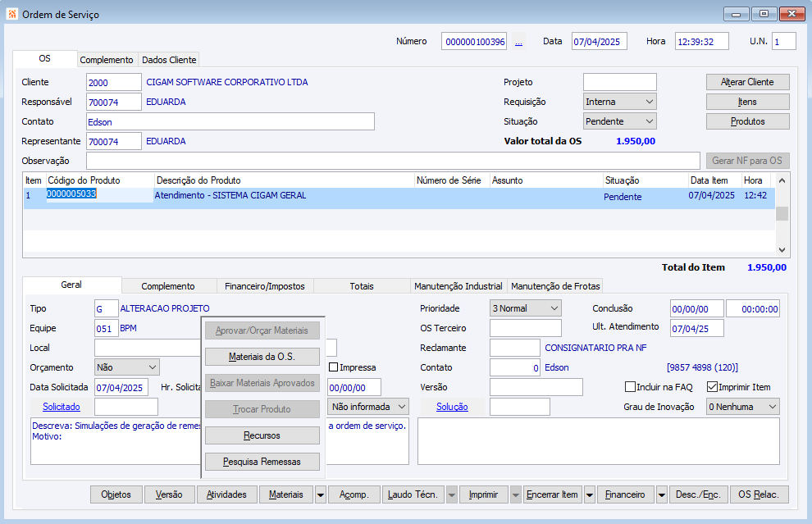Click the Ordem de Serviço window icon

pyautogui.click(x=11, y=14)
